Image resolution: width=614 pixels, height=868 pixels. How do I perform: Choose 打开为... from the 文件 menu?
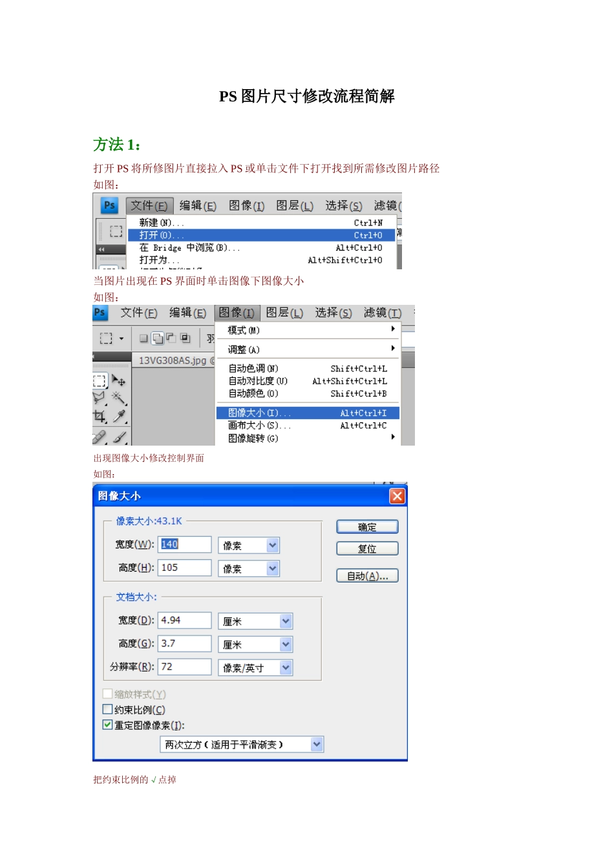click(261, 260)
